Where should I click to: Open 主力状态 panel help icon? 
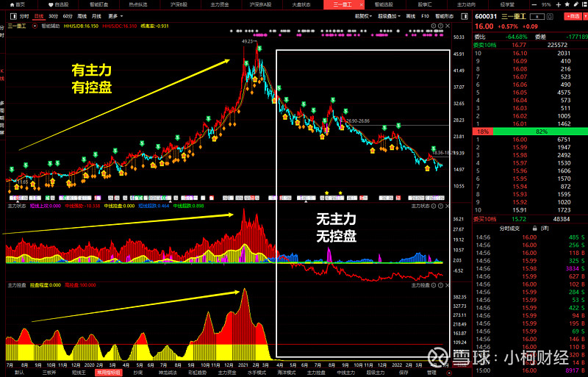click(x=440, y=206)
